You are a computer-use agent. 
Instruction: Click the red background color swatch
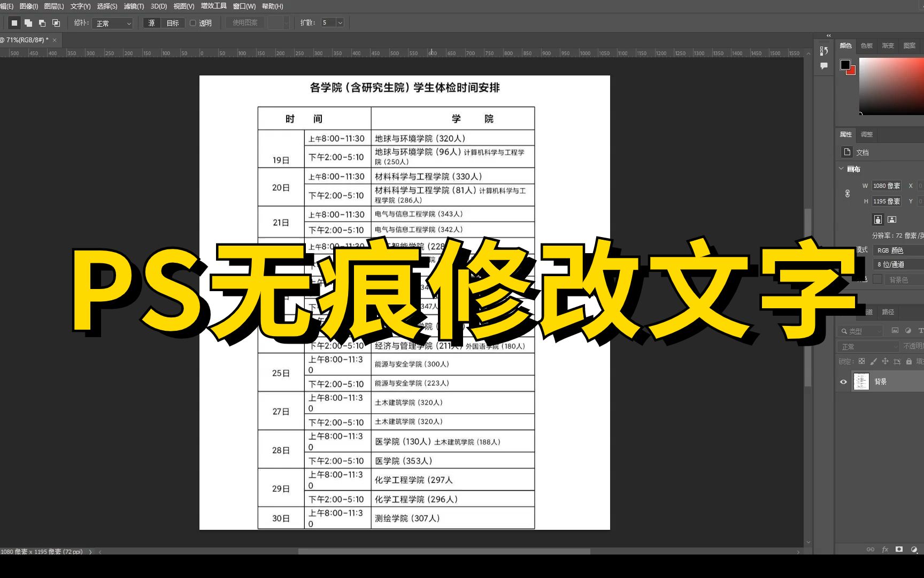852,71
